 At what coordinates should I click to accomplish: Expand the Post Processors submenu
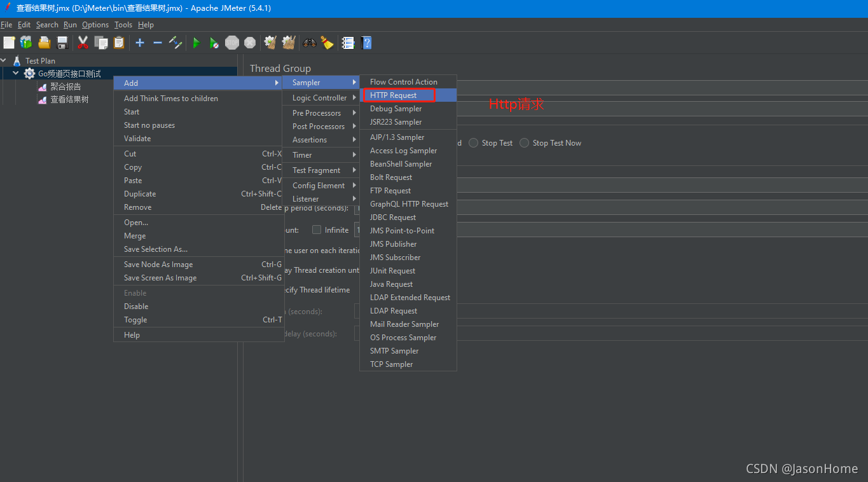click(x=321, y=127)
